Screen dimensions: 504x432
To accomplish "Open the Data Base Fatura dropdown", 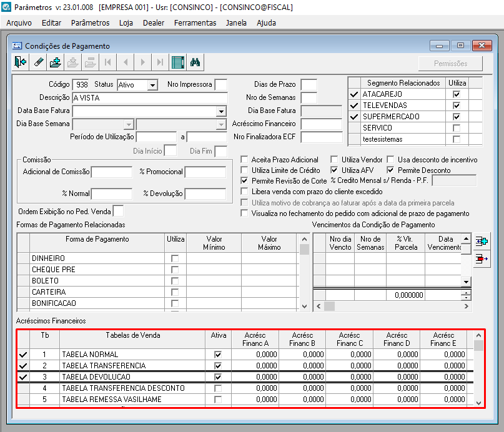I will click(221, 112).
